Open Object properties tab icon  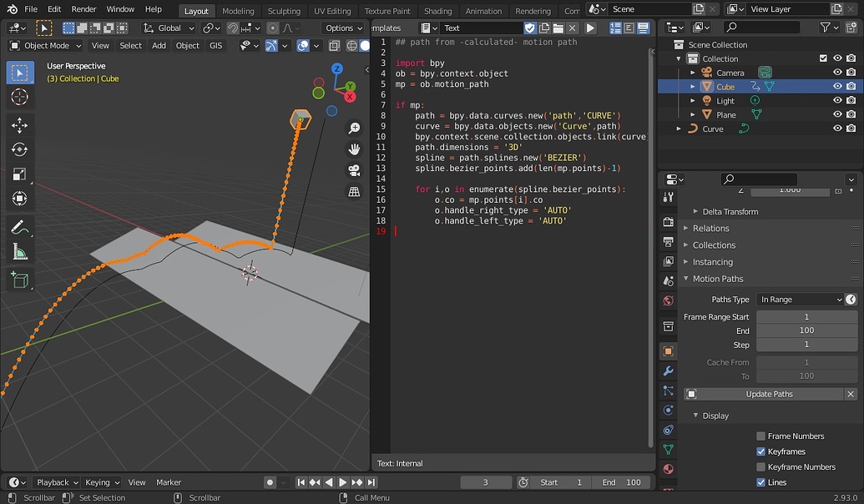669,351
